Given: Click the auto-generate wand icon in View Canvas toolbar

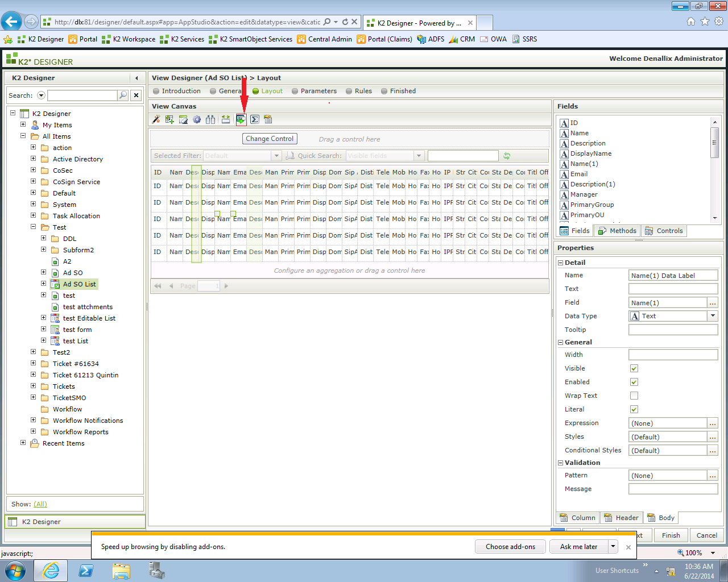Looking at the screenshot, I should tap(156, 119).
